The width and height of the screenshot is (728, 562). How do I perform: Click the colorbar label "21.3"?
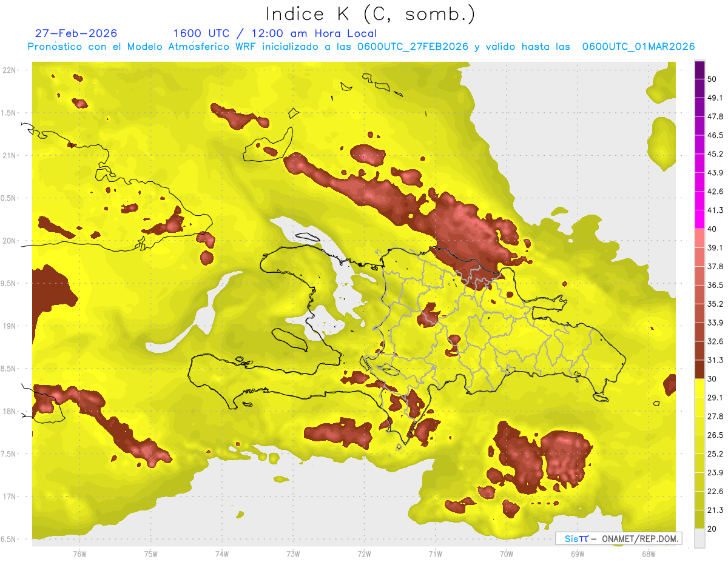[x=715, y=510]
